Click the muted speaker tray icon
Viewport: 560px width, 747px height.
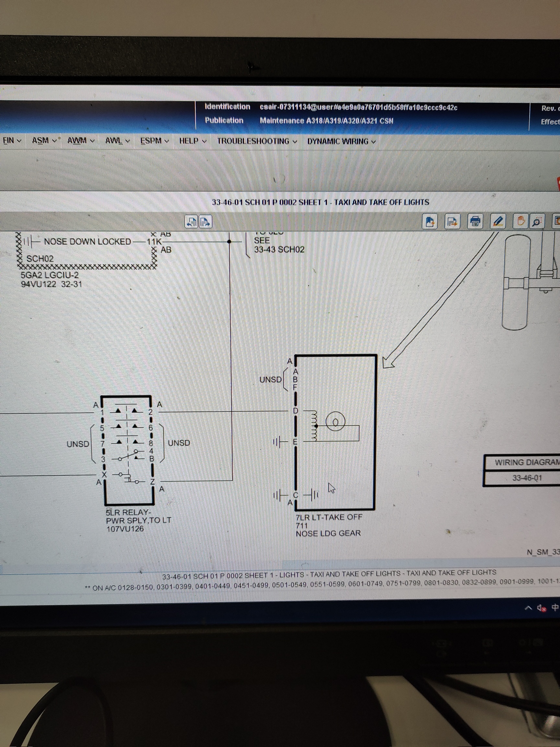541,608
